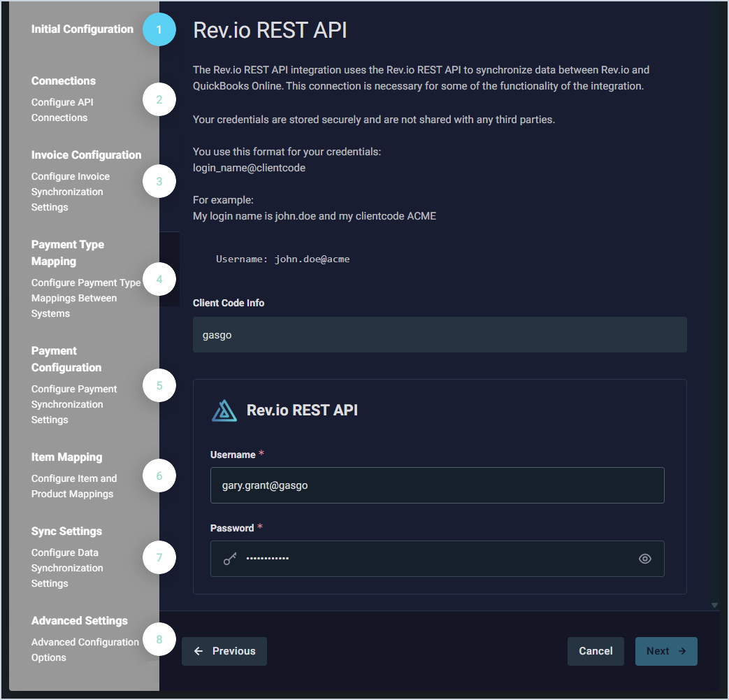Click step 6 Item Mapping circle
Viewport: 729px width, 700px height.
tap(159, 476)
